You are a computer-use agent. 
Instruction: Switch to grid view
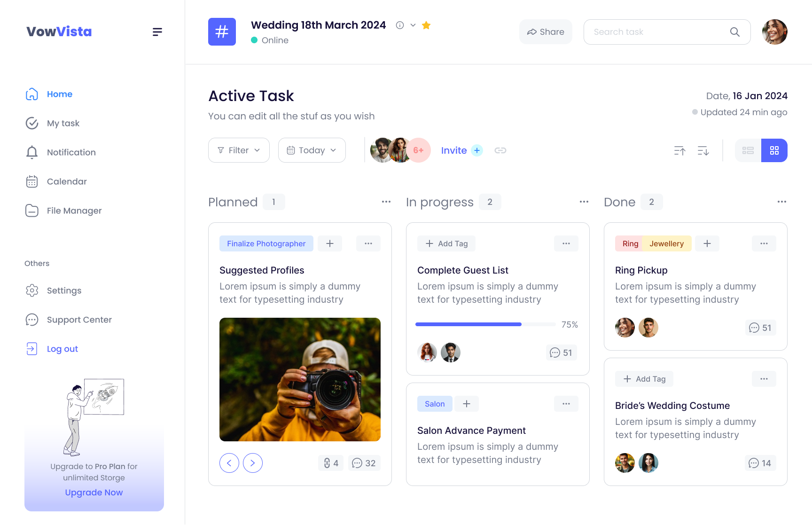(774, 150)
